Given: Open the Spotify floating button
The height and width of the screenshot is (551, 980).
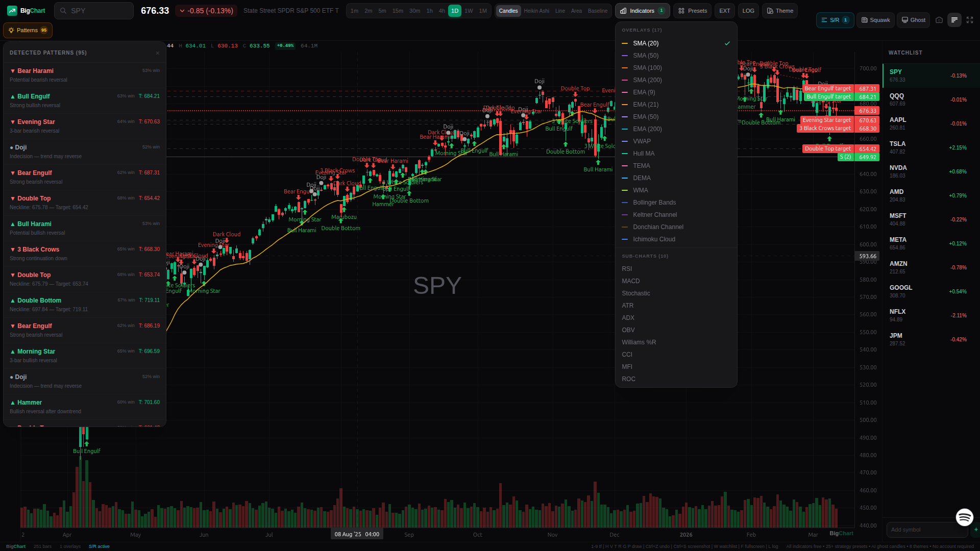Looking at the screenshot, I should pos(964,517).
